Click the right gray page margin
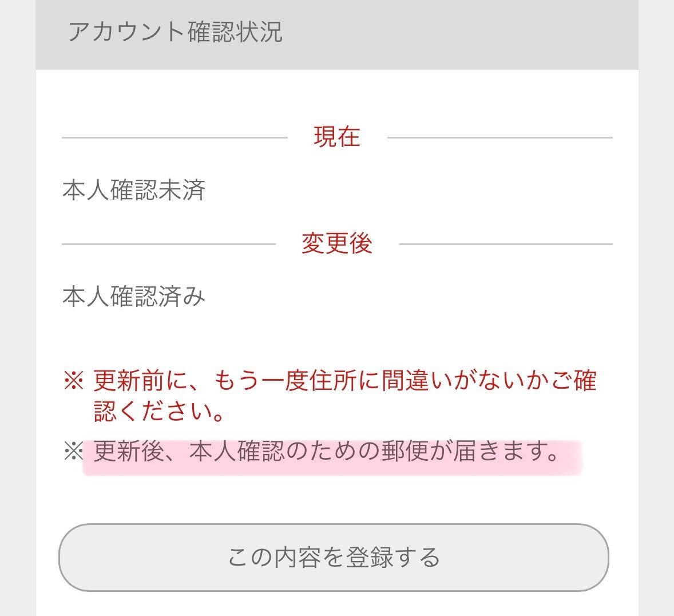 (656, 308)
